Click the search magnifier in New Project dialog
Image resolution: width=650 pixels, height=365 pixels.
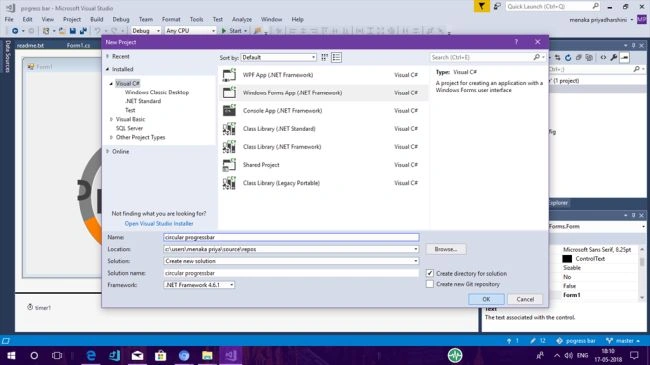[x=537, y=57]
